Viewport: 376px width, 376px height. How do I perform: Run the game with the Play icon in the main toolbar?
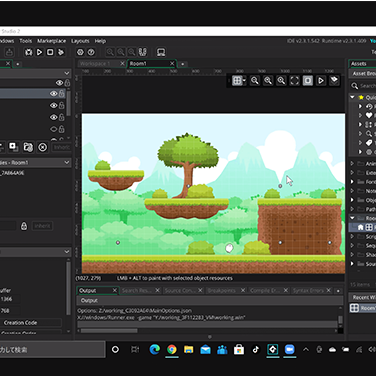click(x=39, y=52)
